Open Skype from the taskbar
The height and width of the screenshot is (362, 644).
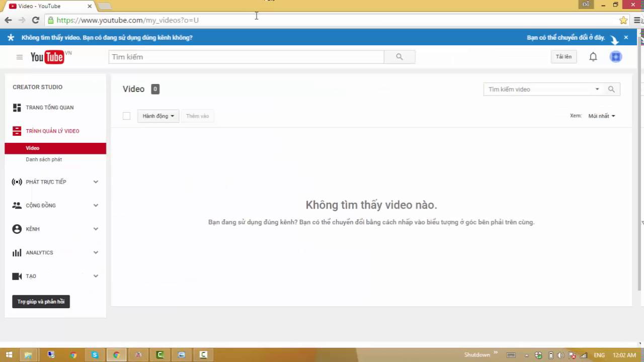(x=95, y=355)
